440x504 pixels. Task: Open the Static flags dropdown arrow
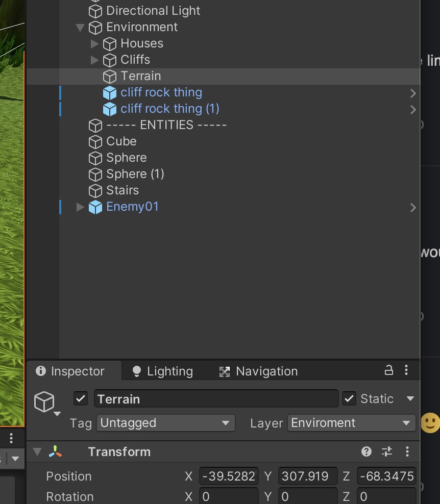tap(410, 398)
